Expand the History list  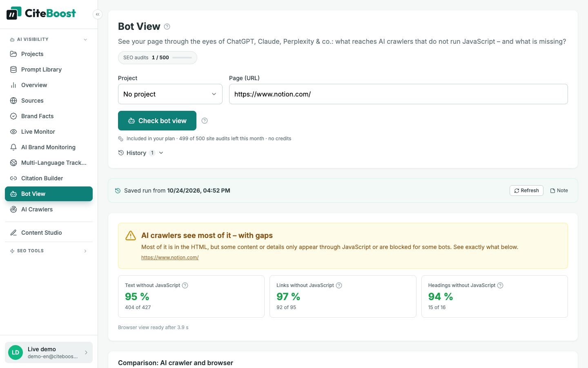pos(141,153)
